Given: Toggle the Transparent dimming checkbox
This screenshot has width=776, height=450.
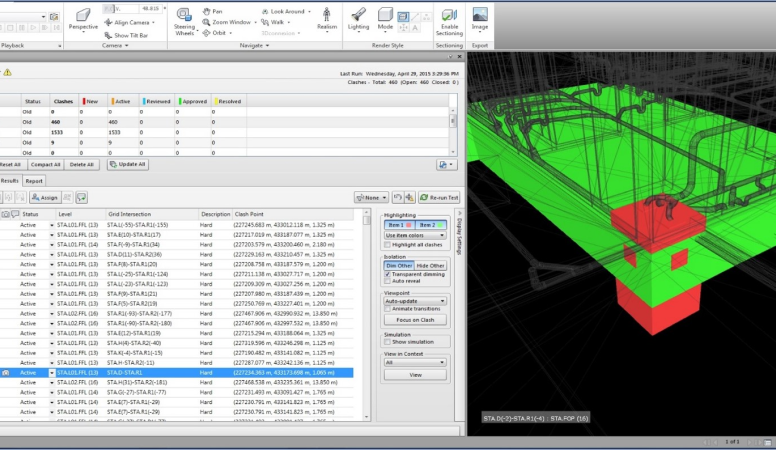Looking at the screenshot, I should tap(389, 274).
